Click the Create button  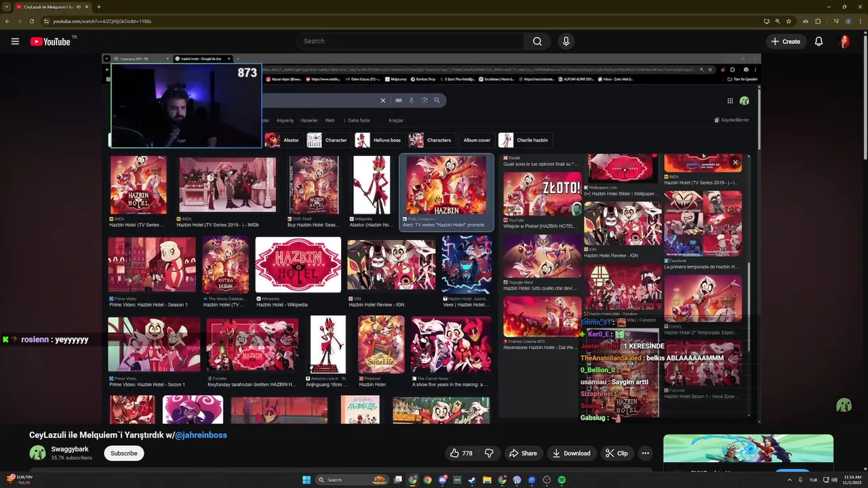(x=785, y=41)
